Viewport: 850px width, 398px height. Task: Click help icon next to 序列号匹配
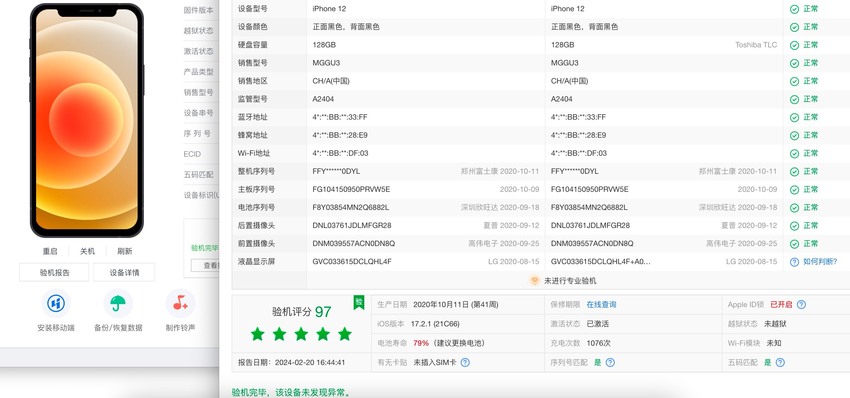(x=610, y=362)
